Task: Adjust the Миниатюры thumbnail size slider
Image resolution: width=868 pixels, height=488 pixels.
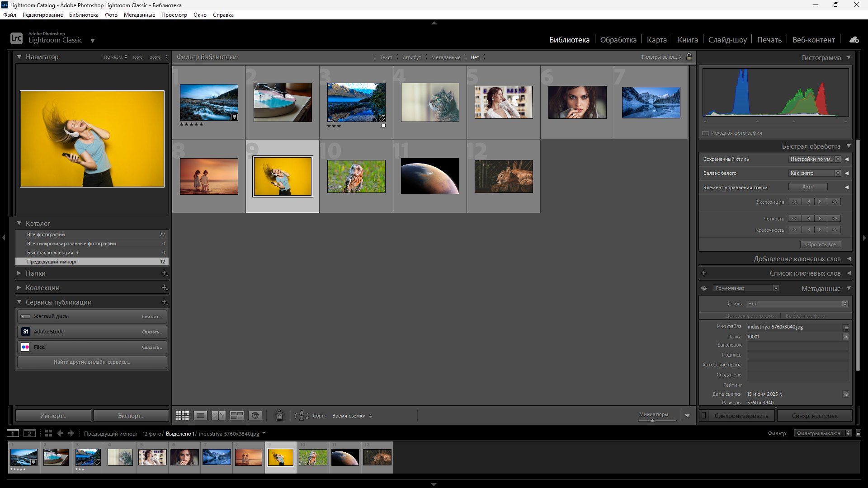Action: click(x=652, y=421)
